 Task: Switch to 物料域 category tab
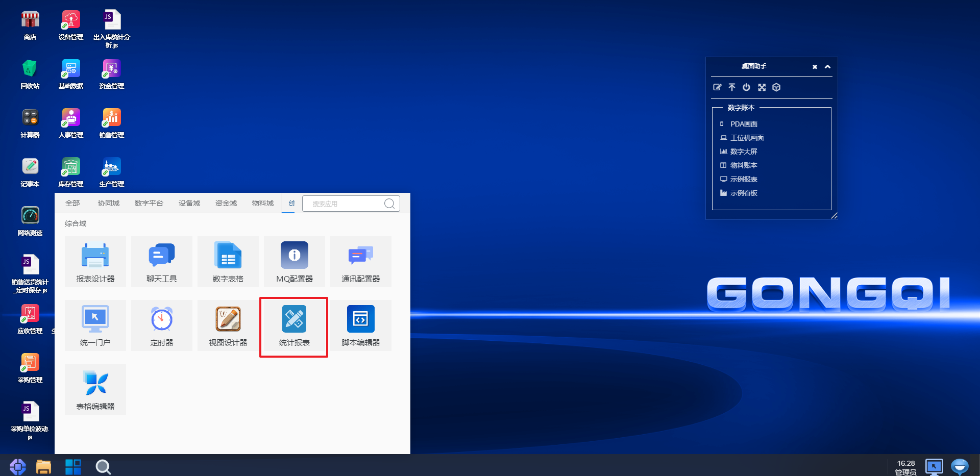click(x=263, y=203)
